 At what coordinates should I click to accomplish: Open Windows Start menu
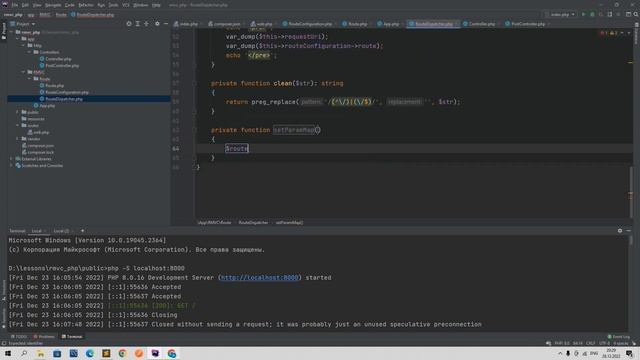point(8,353)
